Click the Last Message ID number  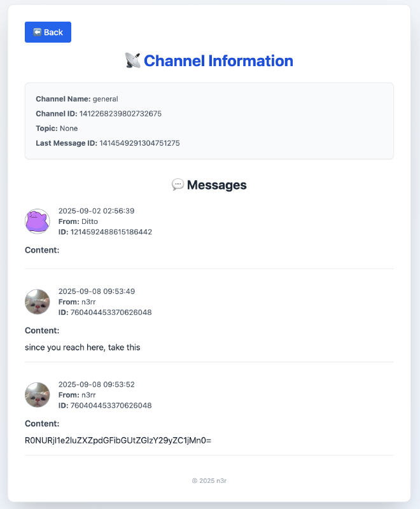click(139, 143)
